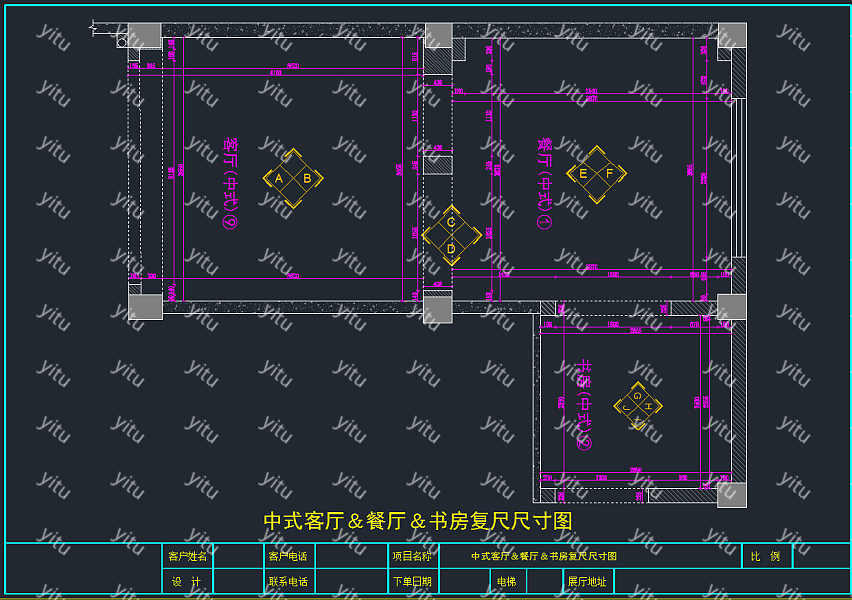The width and height of the screenshot is (852, 600).
Task: Click the 客厅(中式) room label
Action: pos(230,185)
